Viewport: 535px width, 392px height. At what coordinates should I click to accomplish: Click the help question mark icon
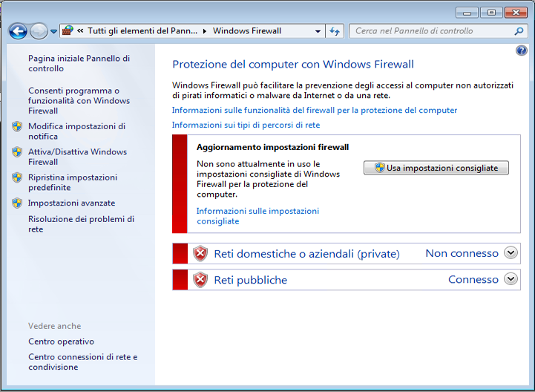pos(521,50)
